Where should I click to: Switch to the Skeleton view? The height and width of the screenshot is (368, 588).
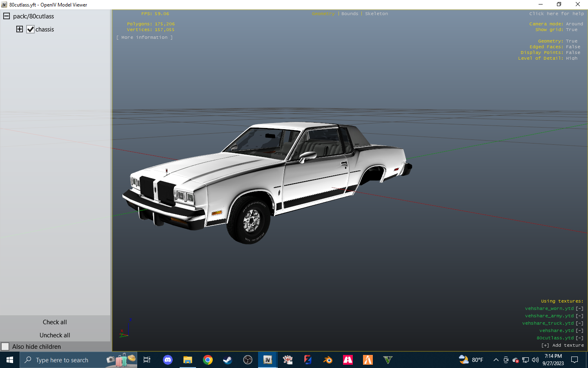click(376, 13)
